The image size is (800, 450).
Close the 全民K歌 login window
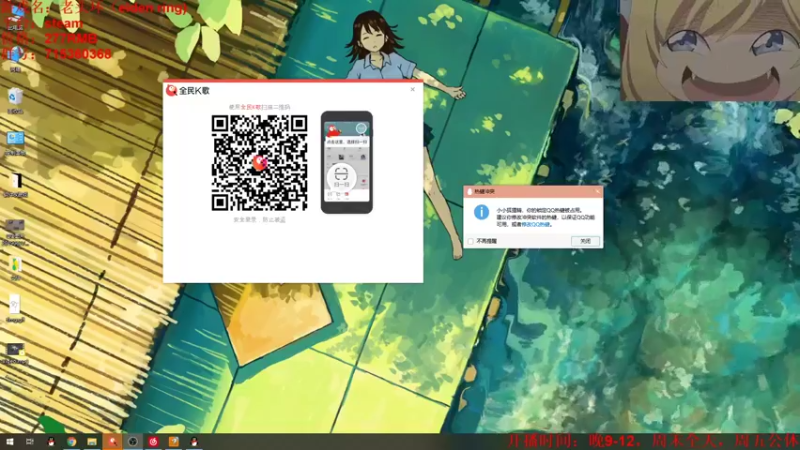pyautogui.click(x=413, y=89)
